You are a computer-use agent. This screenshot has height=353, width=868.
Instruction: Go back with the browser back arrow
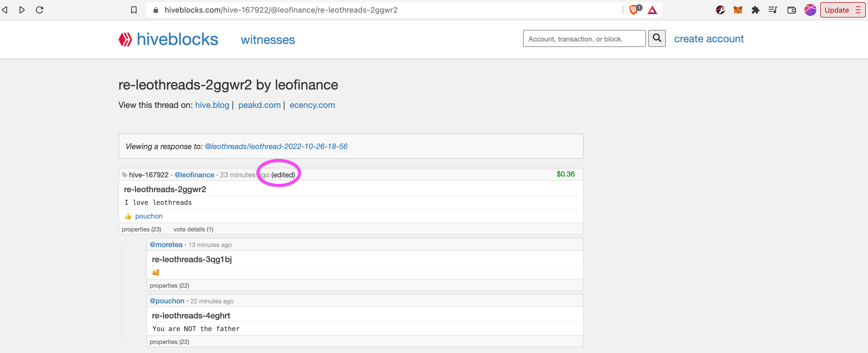[5, 10]
